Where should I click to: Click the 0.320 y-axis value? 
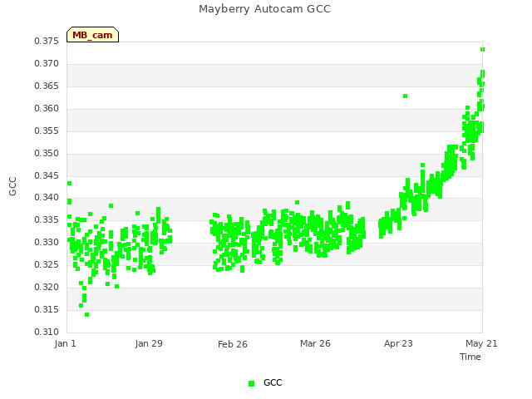tap(47, 287)
